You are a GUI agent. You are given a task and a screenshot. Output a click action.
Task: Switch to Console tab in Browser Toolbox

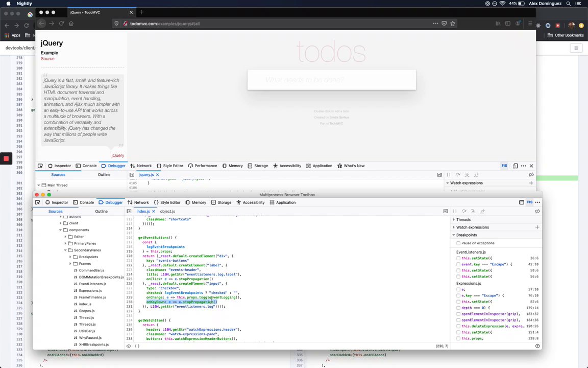pyautogui.click(x=83, y=202)
